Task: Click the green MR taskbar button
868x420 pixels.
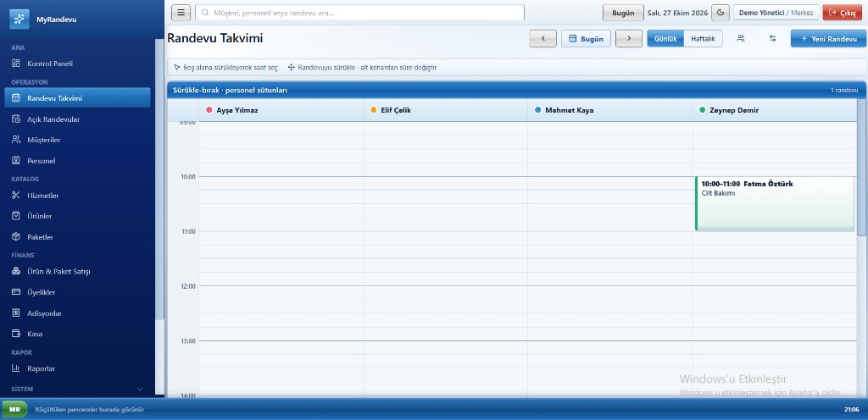Action: coord(15,410)
